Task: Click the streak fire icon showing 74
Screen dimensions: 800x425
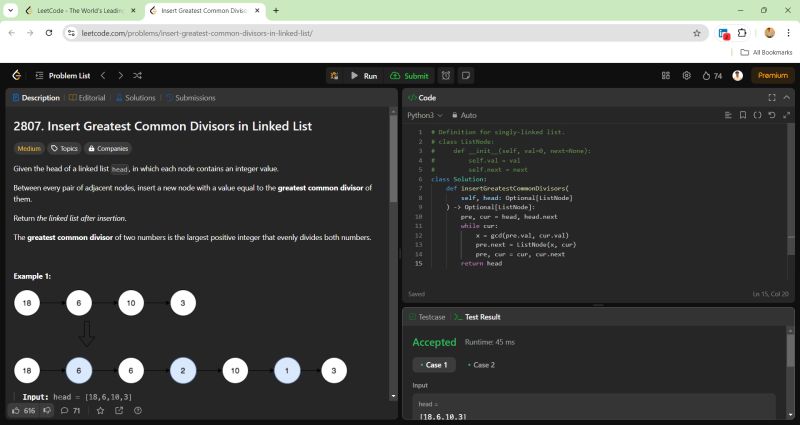Action: pos(712,75)
